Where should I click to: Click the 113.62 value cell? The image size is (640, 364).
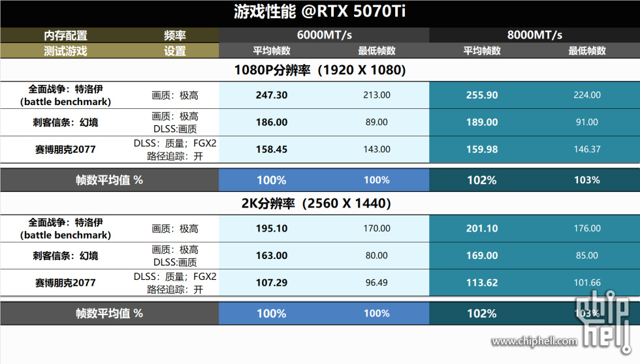pos(482,282)
